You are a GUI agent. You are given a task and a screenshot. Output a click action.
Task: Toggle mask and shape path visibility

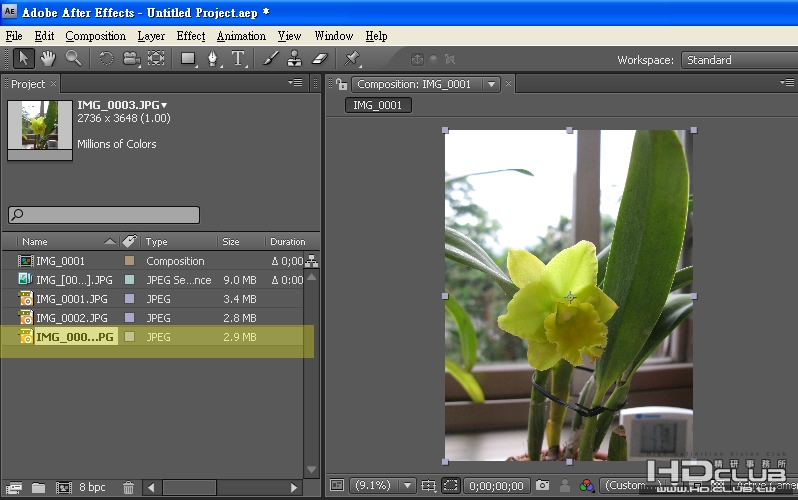[x=451, y=485]
